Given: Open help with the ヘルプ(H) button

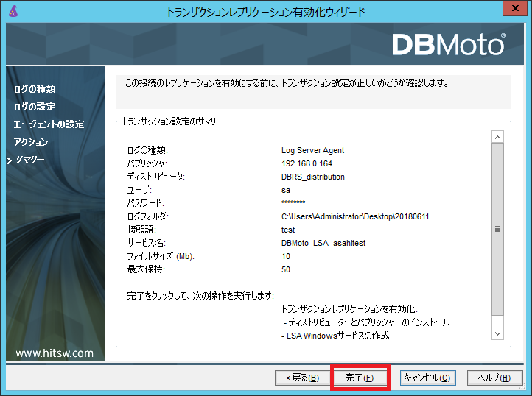Looking at the screenshot, I should [494, 378].
